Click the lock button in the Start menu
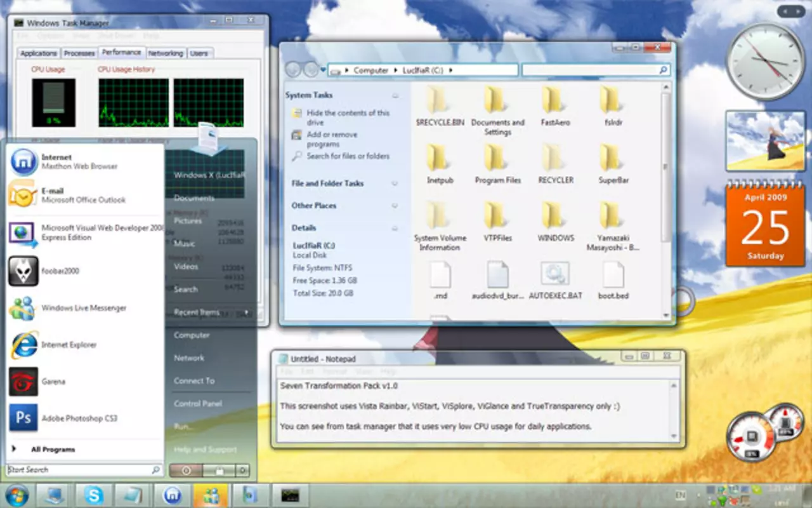Screen dimensions: 812x508 point(219,471)
